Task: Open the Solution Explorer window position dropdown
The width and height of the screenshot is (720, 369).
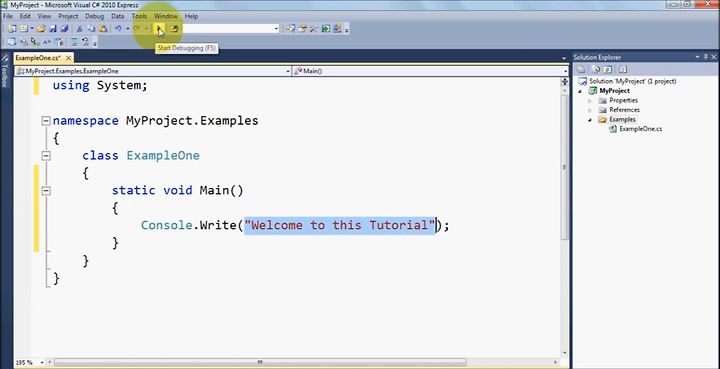Action: coord(698,57)
